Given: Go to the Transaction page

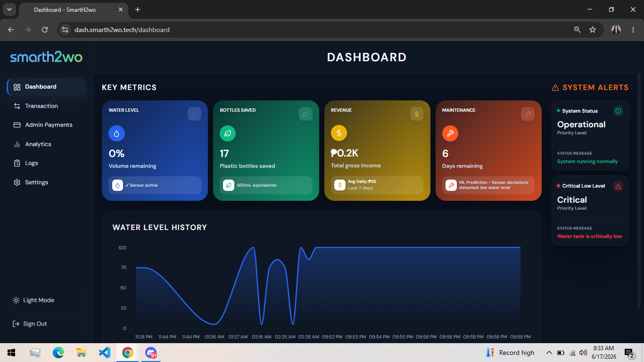Looking at the screenshot, I should (x=47, y=106).
